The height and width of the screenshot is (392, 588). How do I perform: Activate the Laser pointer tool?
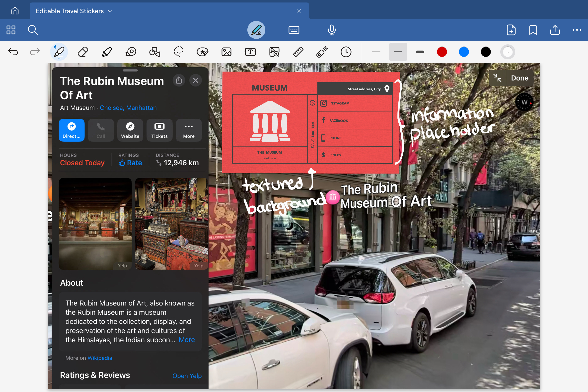point(322,52)
